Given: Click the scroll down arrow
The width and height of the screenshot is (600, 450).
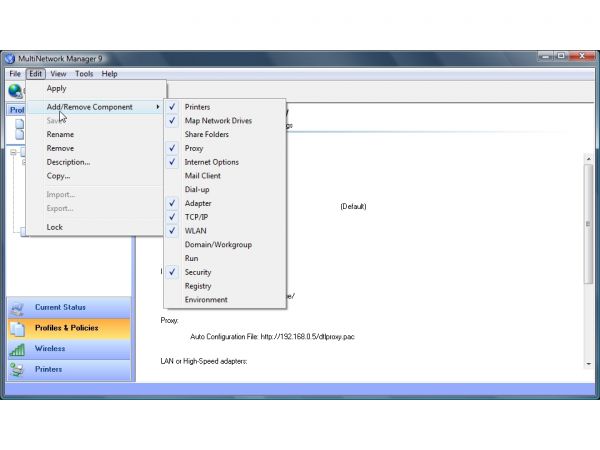Looking at the screenshot, I should click(589, 364).
